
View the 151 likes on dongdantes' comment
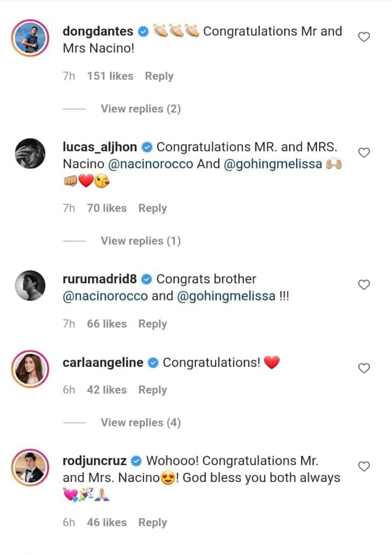tap(110, 76)
